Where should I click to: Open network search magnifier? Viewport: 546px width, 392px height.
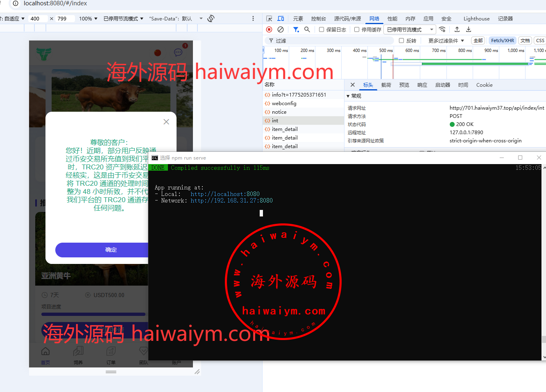tap(307, 29)
